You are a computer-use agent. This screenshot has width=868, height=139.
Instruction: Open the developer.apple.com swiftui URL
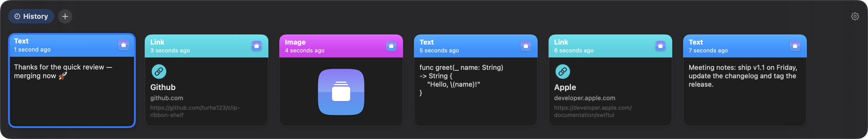[593, 111]
